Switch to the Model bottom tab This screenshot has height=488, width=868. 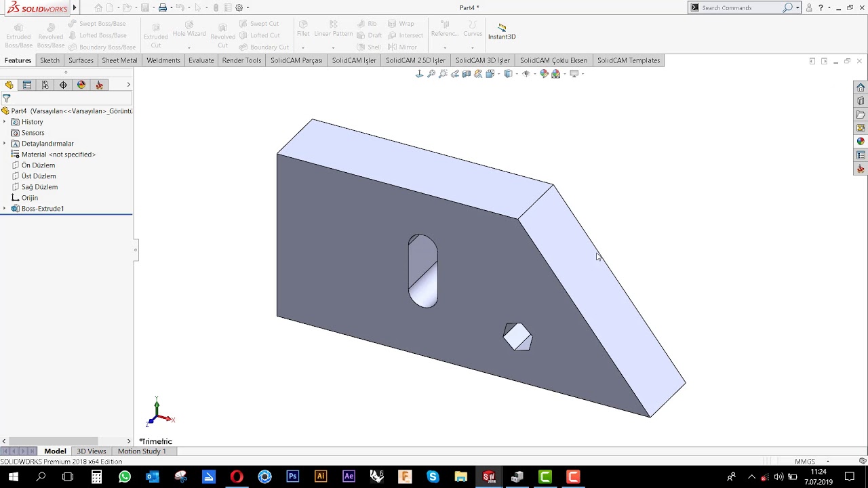(55, 451)
